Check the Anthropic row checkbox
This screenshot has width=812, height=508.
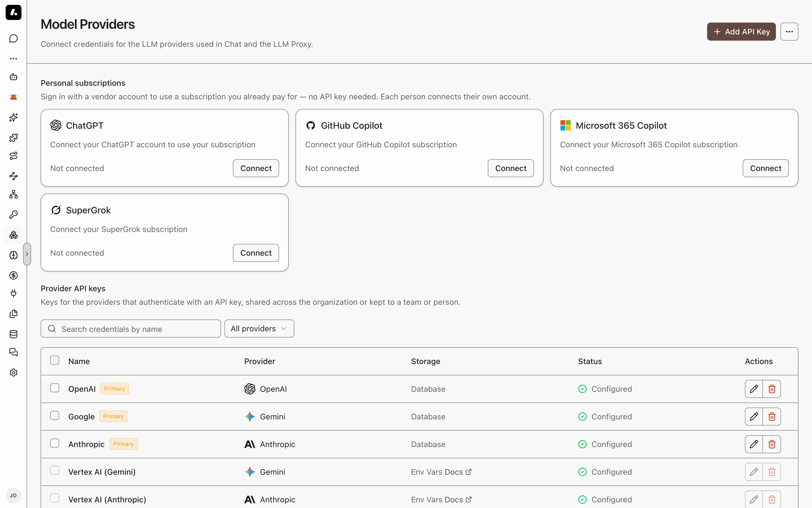point(55,443)
